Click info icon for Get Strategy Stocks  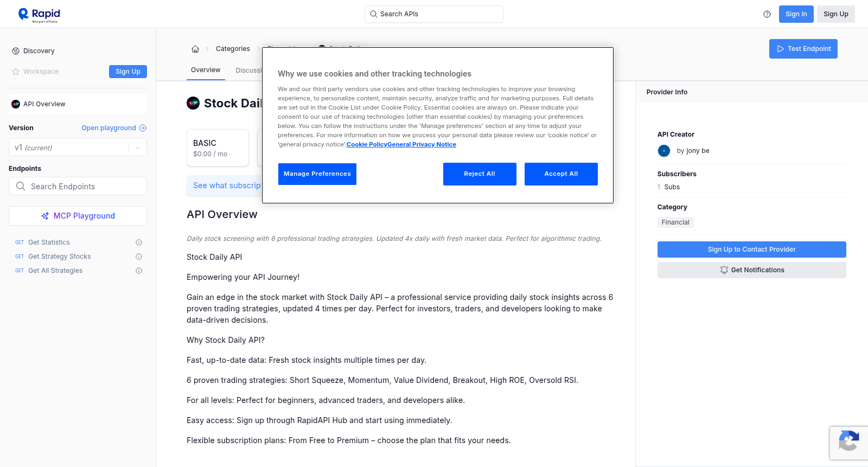[x=139, y=257]
